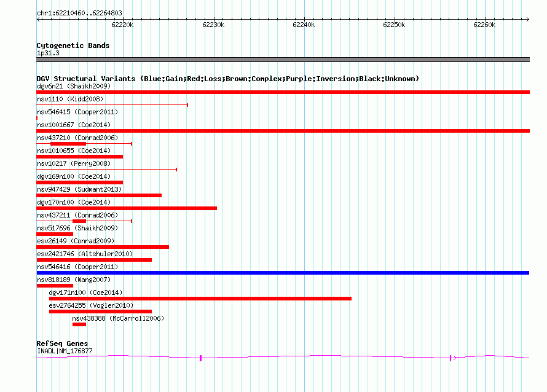Click the ruler's right arrowhead
The image size is (547, 392).
tap(527, 20)
